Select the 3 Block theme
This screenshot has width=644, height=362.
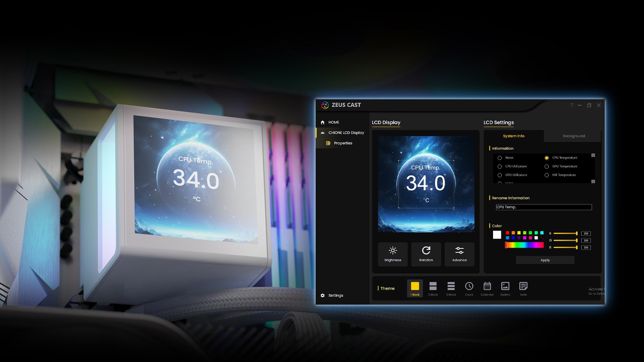coord(451,288)
